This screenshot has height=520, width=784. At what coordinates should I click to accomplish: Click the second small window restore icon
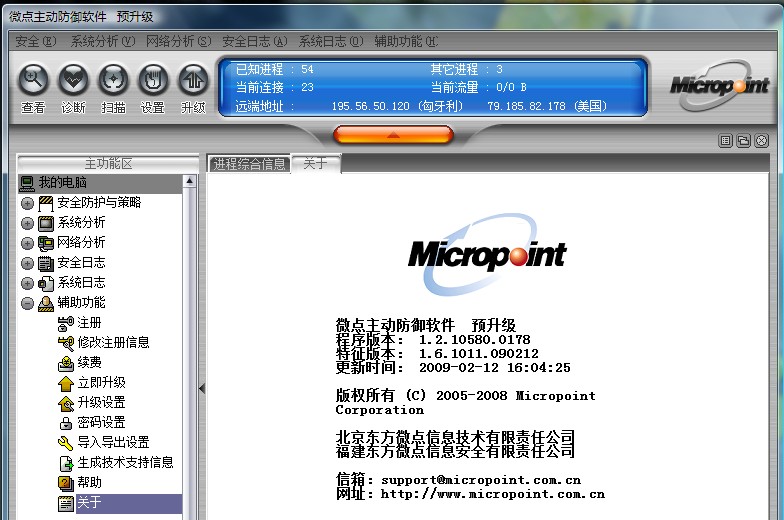tap(744, 141)
